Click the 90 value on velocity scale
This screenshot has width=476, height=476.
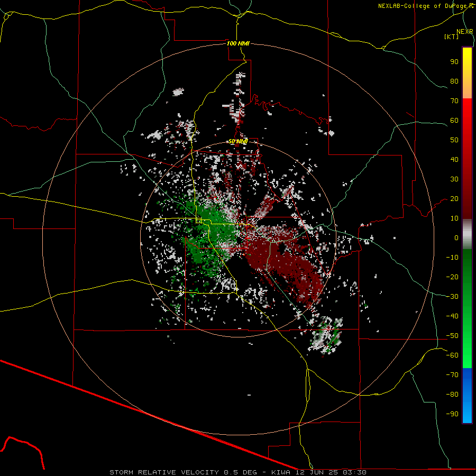(454, 62)
